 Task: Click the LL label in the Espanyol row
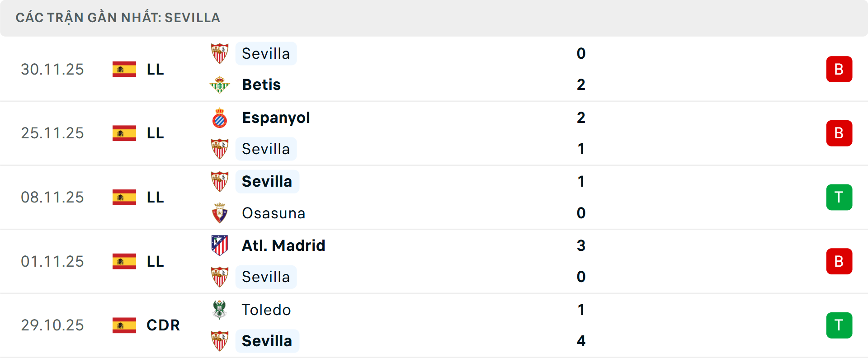(155, 133)
